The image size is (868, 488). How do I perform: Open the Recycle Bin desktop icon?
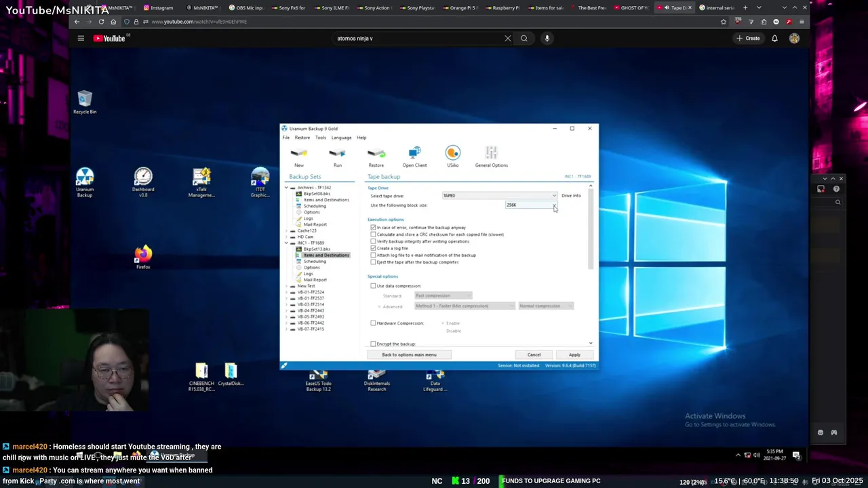pos(85,102)
